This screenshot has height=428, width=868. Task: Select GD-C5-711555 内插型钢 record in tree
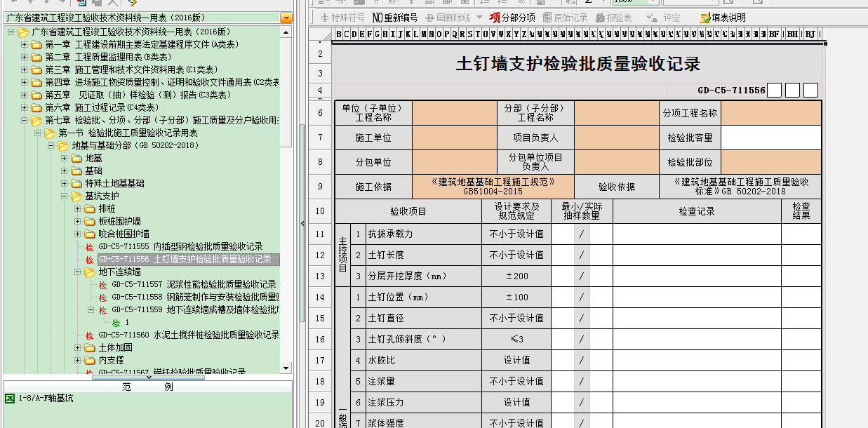180,246
